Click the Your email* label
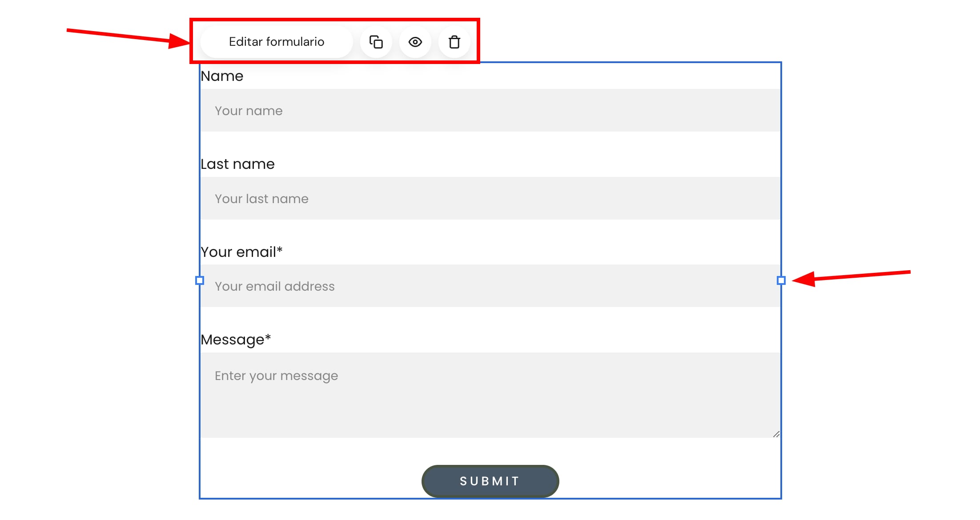The height and width of the screenshot is (520, 980). [241, 252]
